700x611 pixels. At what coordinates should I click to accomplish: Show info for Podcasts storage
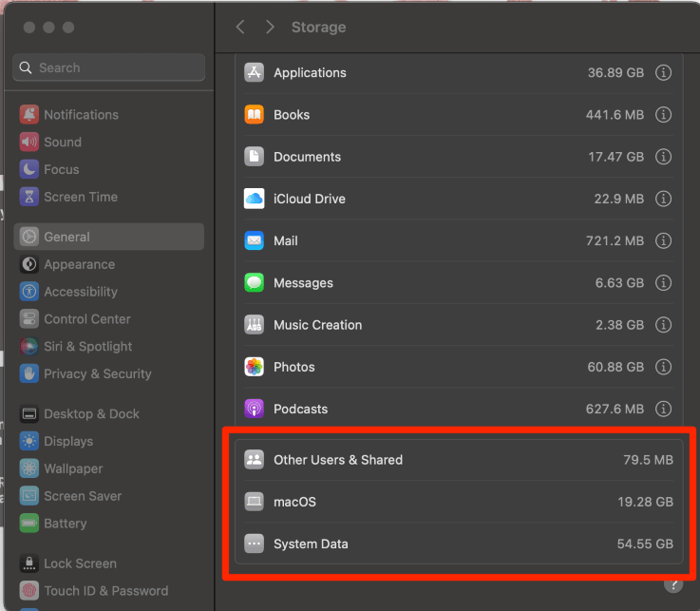(664, 409)
